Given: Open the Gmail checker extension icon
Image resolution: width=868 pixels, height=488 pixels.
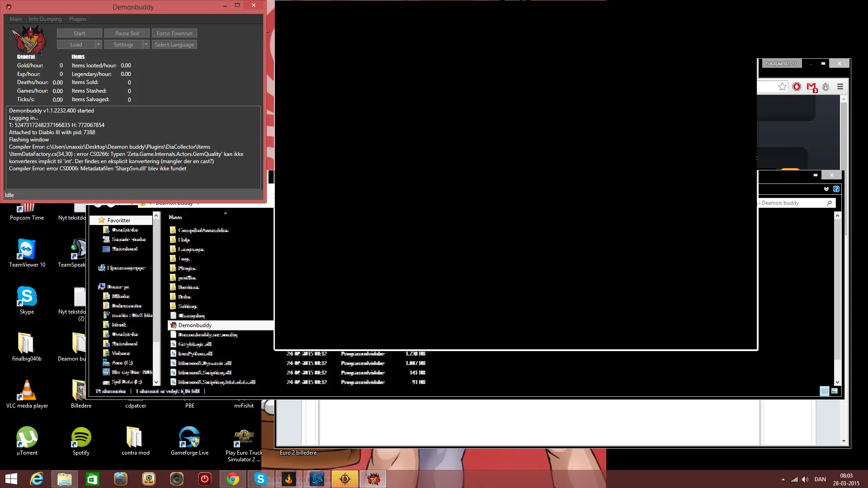Looking at the screenshot, I should click(812, 87).
